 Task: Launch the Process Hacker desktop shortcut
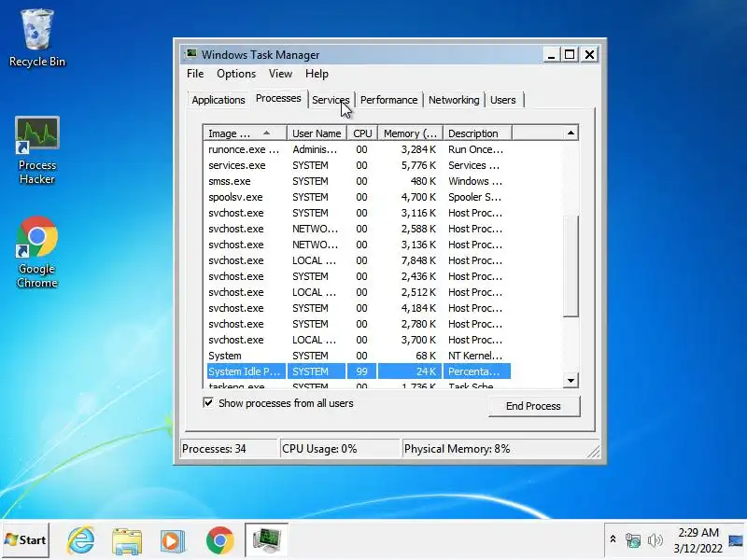pos(36,150)
